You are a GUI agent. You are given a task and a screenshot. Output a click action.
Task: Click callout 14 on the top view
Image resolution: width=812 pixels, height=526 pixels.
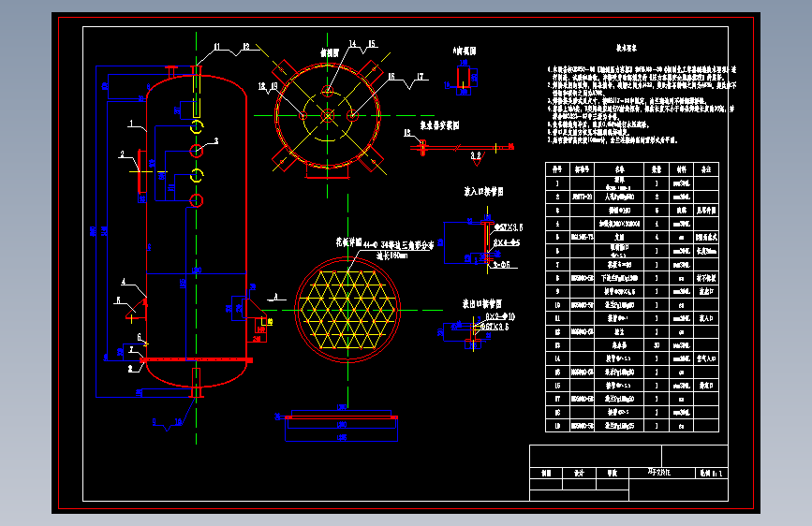tap(353, 44)
